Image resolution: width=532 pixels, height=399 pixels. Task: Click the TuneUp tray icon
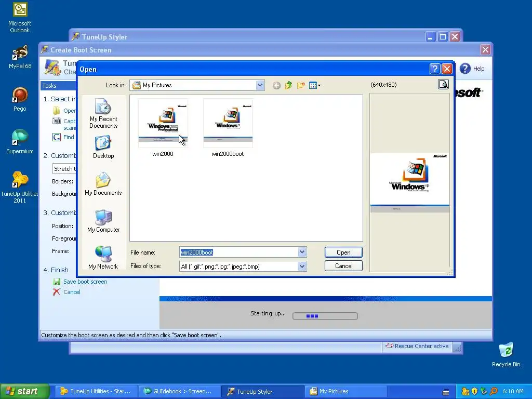coord(465,392)
